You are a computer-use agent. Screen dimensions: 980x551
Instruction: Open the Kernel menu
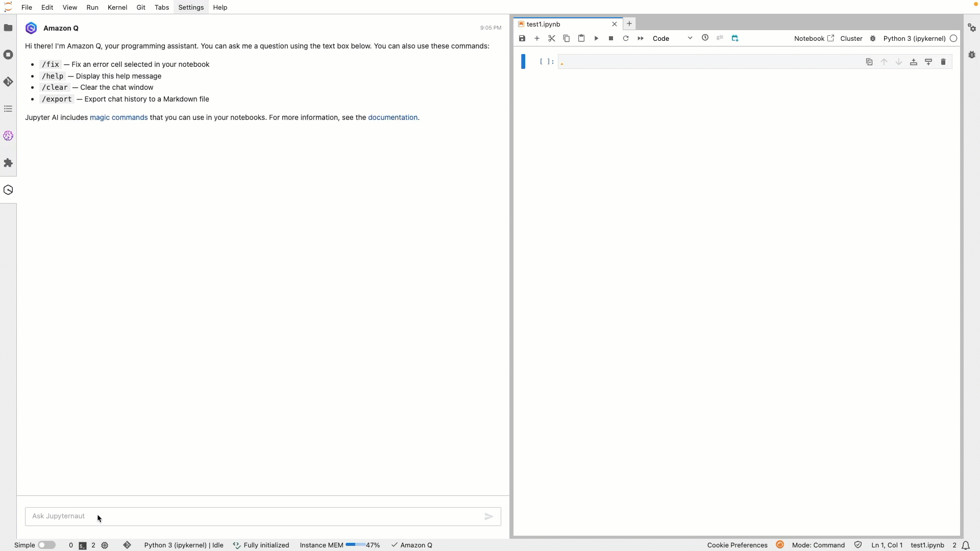coord(117,8)
